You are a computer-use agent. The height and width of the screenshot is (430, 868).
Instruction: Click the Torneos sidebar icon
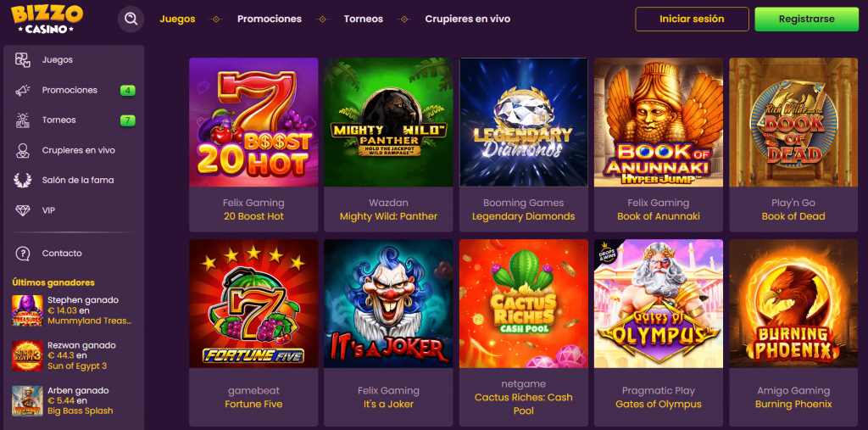click(x=24, y=120)
